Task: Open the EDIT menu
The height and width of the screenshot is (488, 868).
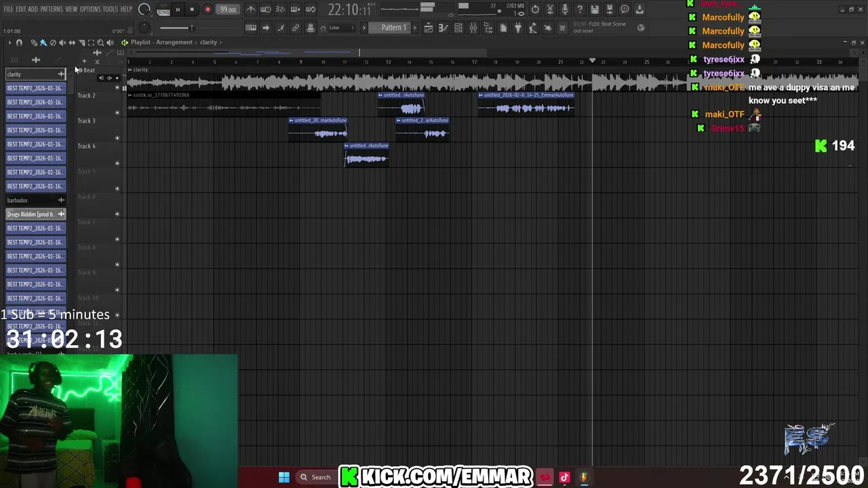Action: click(21, 9)
